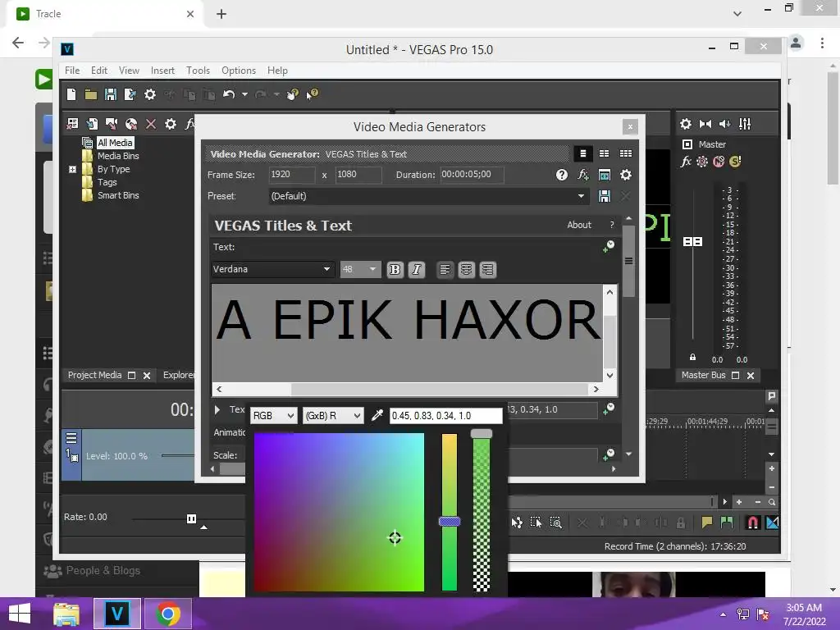
Task: Open the Insert menu
Action: tap(162, 71)
